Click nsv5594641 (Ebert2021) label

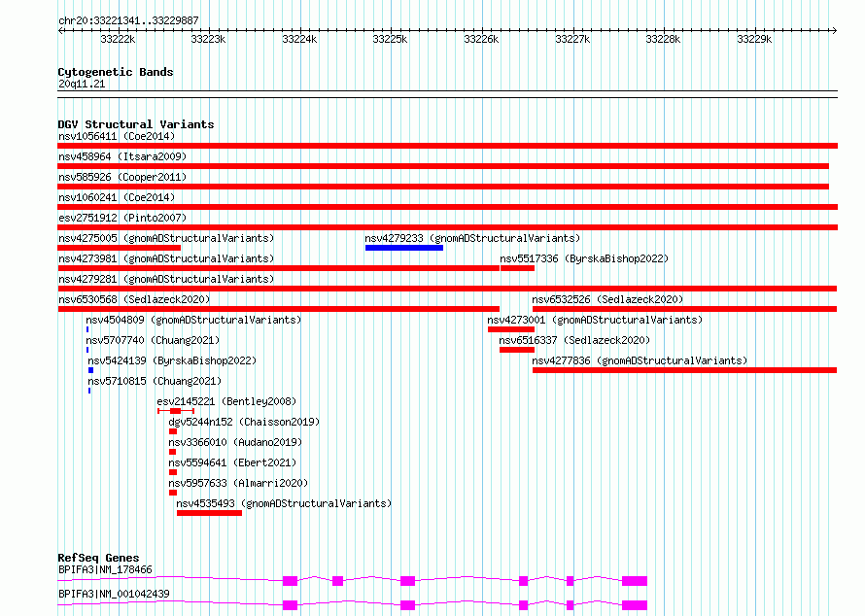232,462
